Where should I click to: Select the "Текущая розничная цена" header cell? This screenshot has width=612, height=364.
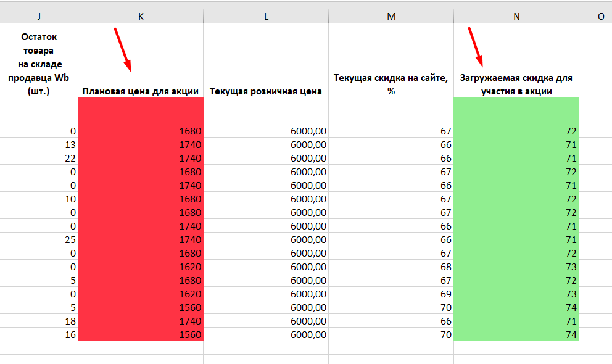[x=266, y=91]
